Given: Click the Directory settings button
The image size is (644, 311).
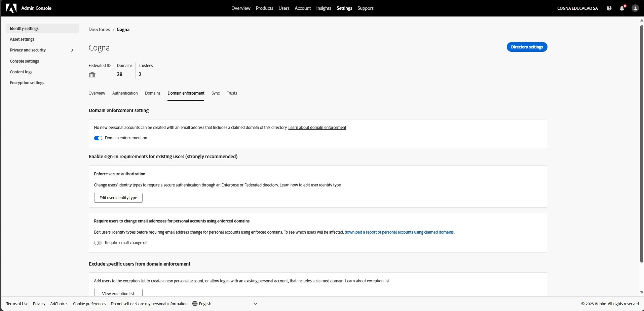Looking at the screenshot, I should [x=527, y=47].
